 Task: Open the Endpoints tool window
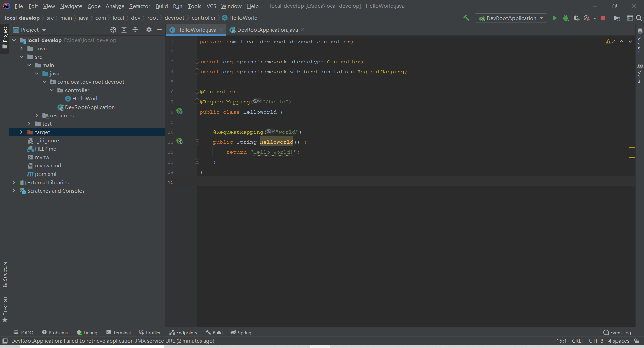[183, 332]
